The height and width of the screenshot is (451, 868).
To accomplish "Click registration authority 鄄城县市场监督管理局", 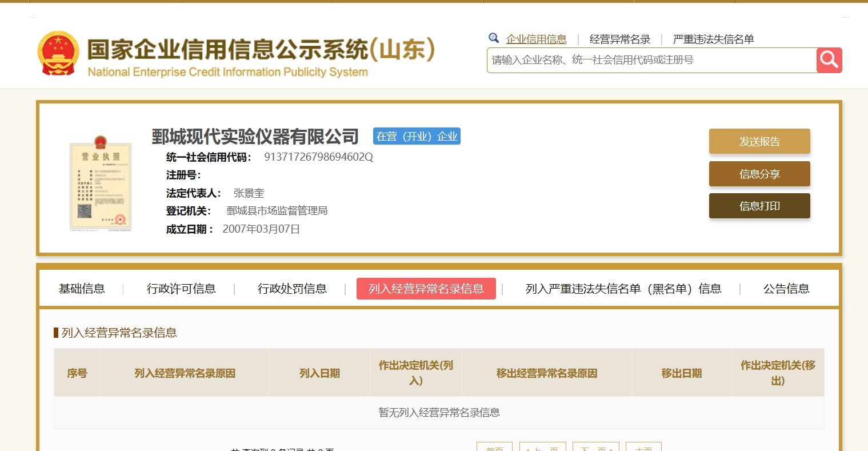I will point(277,211).
